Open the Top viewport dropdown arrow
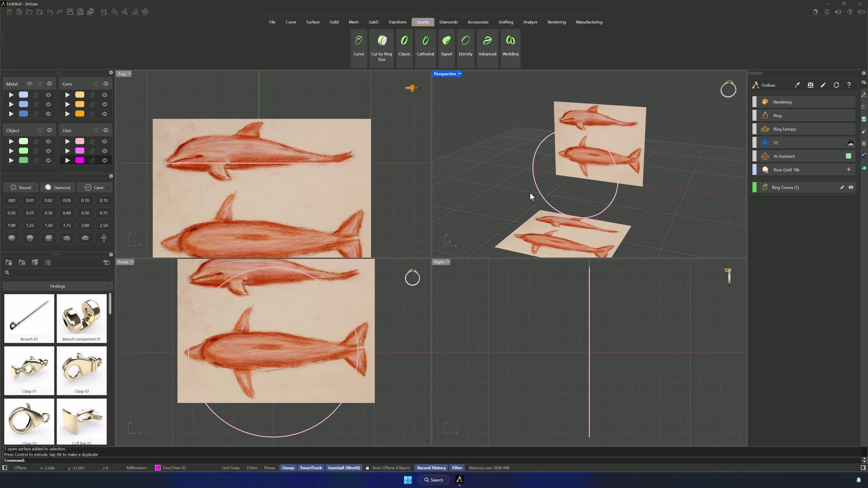Screen dimensions: 868x488 (130, 74)
